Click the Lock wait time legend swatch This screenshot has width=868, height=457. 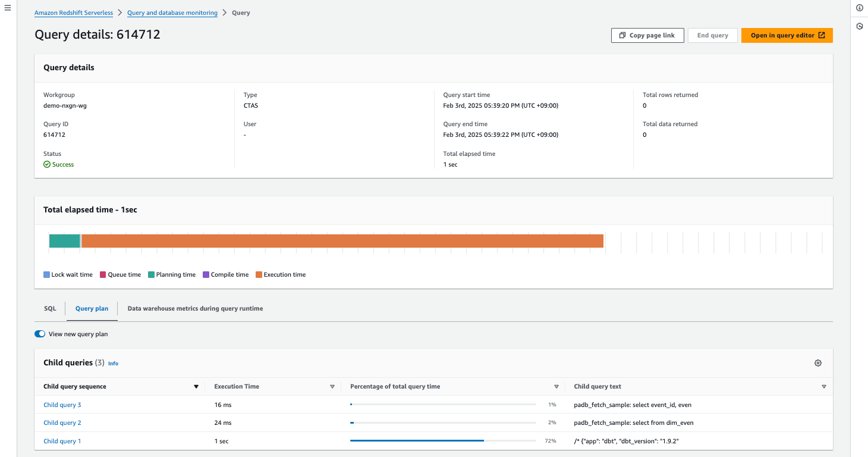click(46, 275)
